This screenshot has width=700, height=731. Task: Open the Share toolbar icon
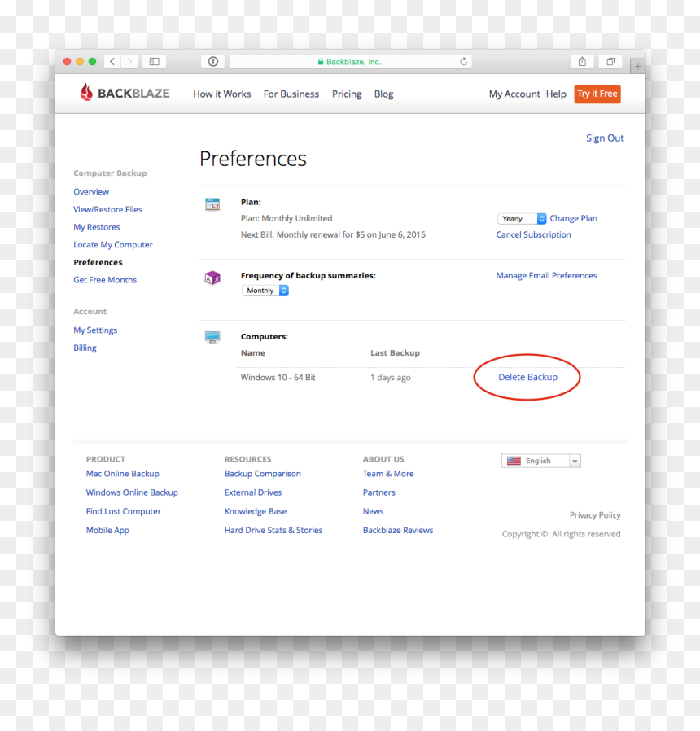pyautogui.click(x=582, y=62)
